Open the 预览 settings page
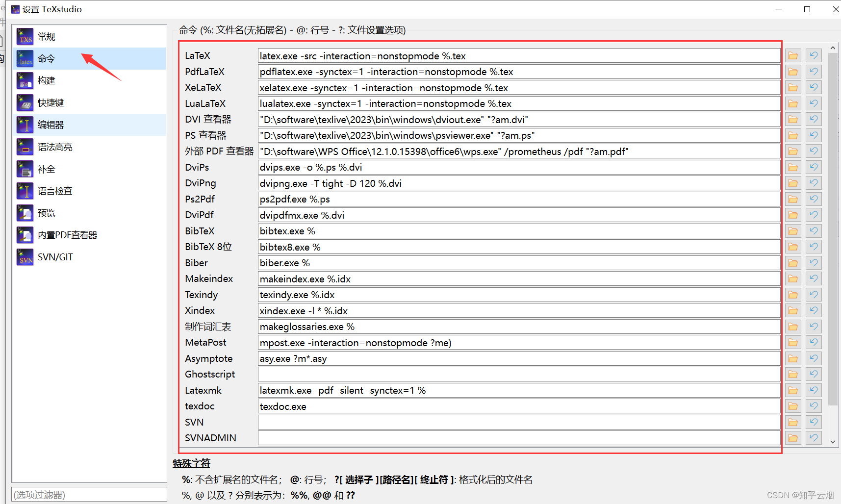Image resolution: width=841 pixels, height=504 pixels. point(89,213)
